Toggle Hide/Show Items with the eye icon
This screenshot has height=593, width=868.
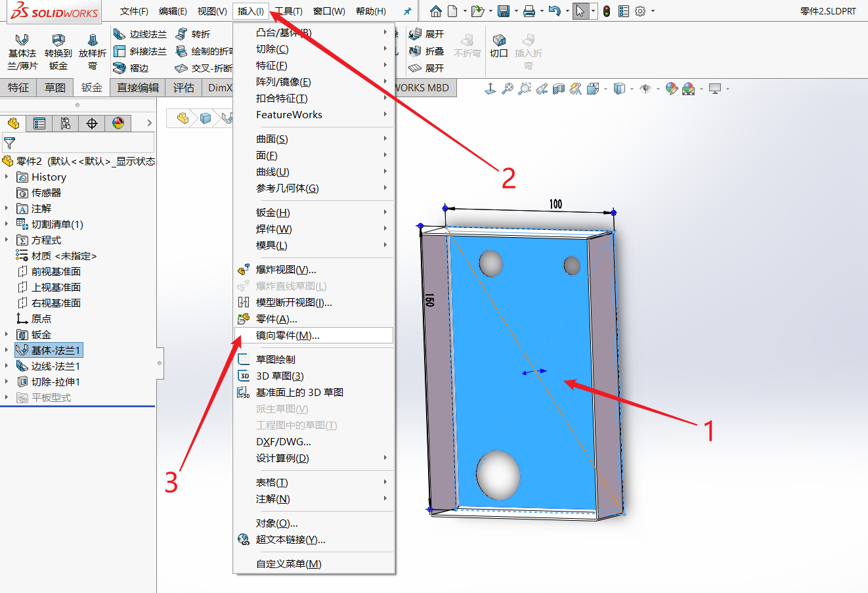tap(645, 89)
